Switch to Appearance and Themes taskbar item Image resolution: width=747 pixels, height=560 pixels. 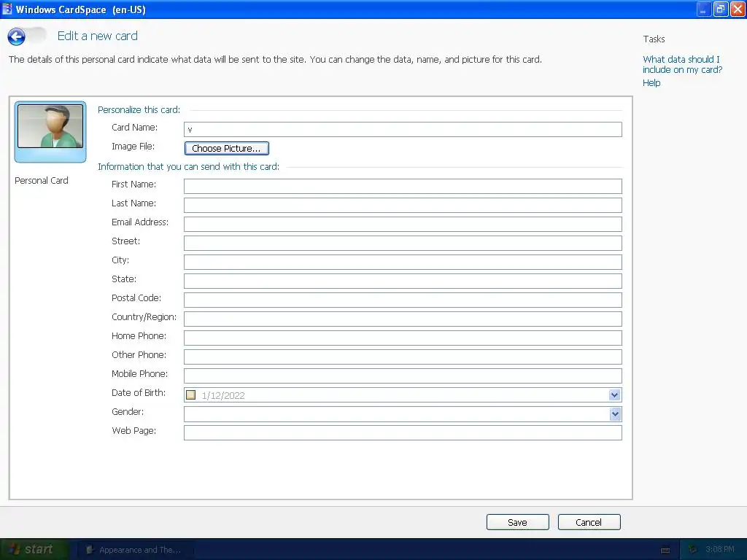click(135, 550)
